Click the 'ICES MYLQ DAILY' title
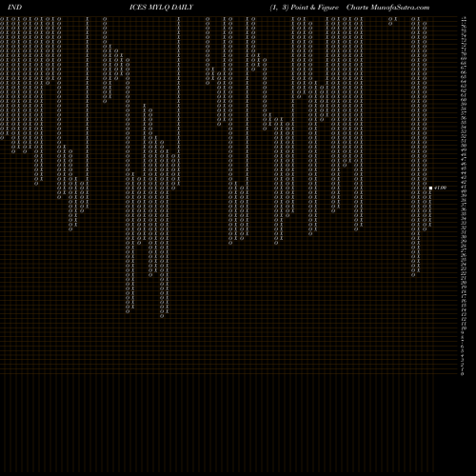Viewport: 476px width, 476px height. [161, 8]
